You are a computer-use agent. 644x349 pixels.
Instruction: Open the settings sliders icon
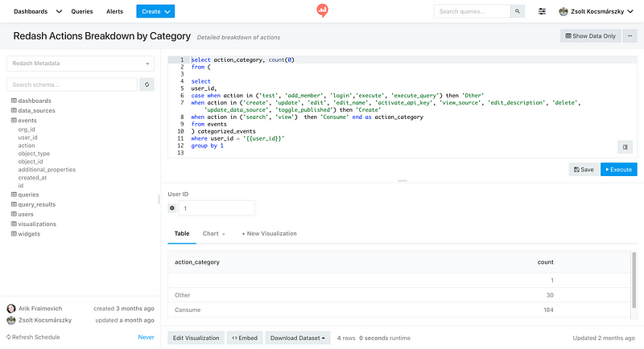click(542, 11)
